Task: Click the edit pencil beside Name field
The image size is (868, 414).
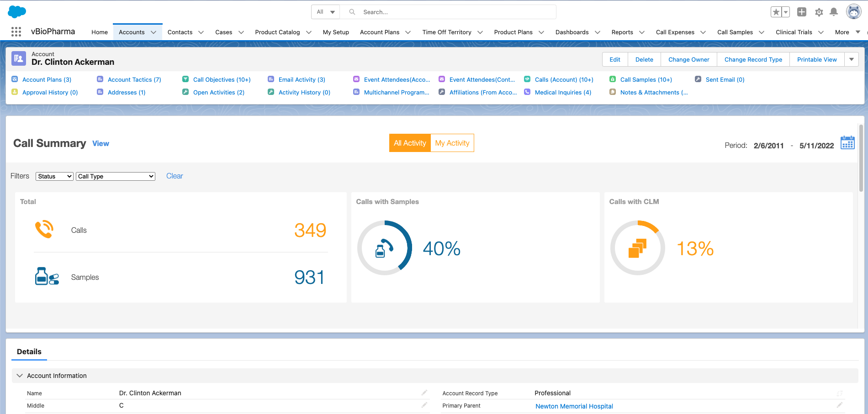Action: (x=424, y=393)
